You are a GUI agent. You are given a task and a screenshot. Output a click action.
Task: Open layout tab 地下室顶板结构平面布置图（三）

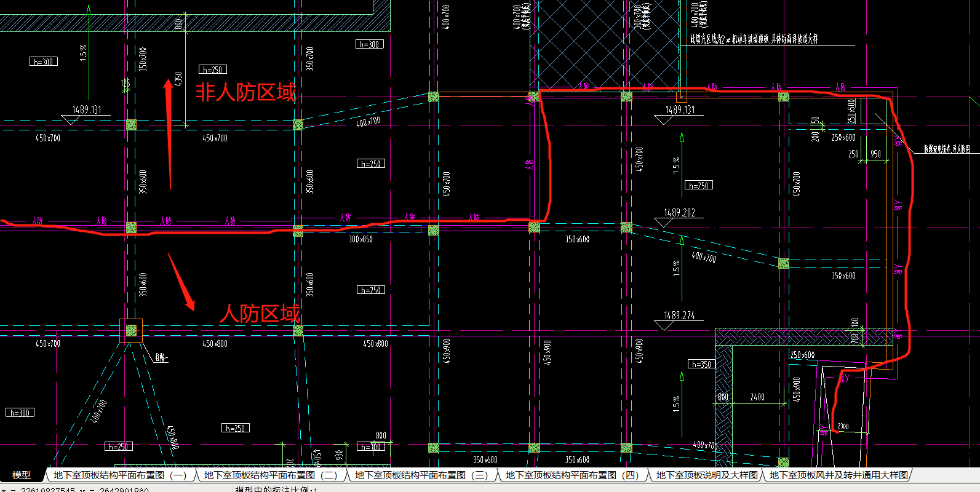(x=421, y=475)
